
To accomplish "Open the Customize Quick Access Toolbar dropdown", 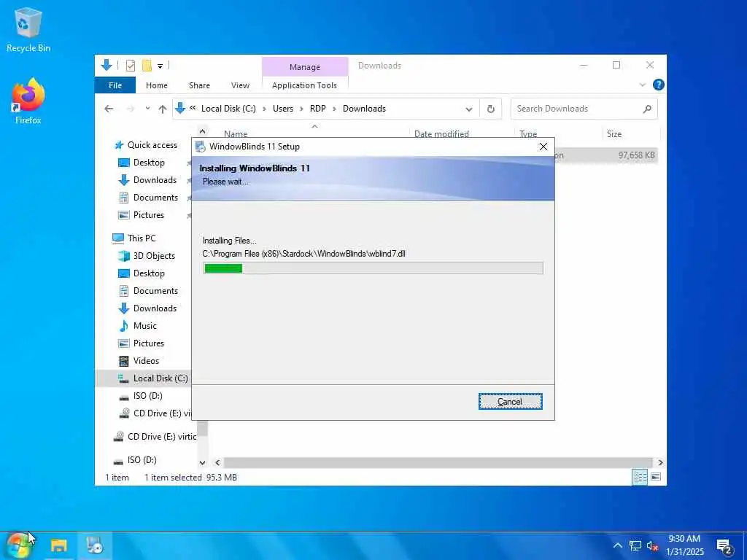I will click(x=160, y=66).
